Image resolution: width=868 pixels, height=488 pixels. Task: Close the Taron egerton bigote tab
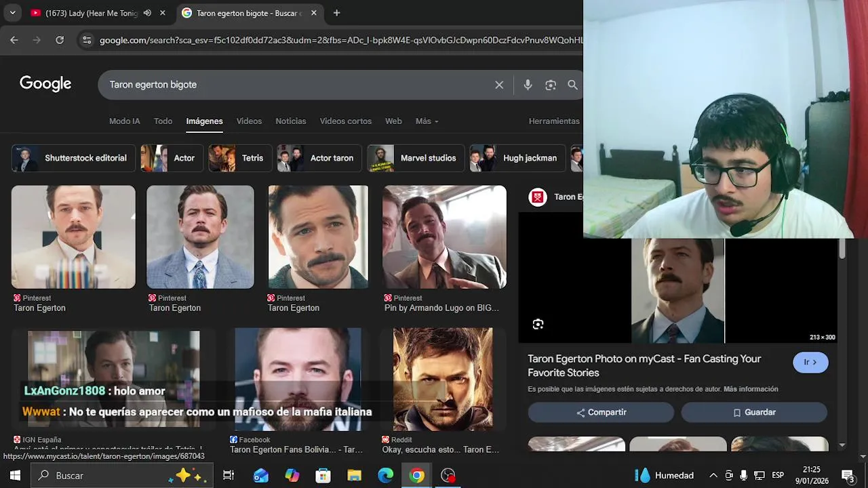[x=313, y=13]
